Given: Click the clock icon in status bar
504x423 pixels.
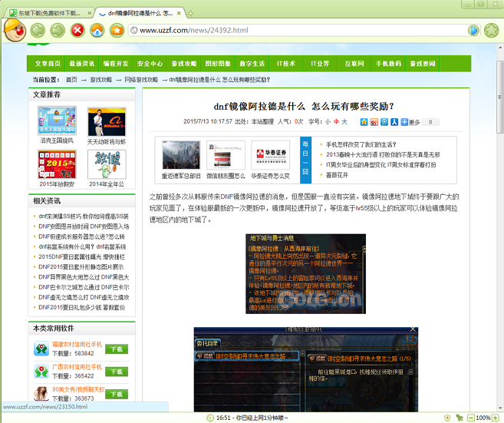Looking at the screenshot, I should click(x=210, y=418).
